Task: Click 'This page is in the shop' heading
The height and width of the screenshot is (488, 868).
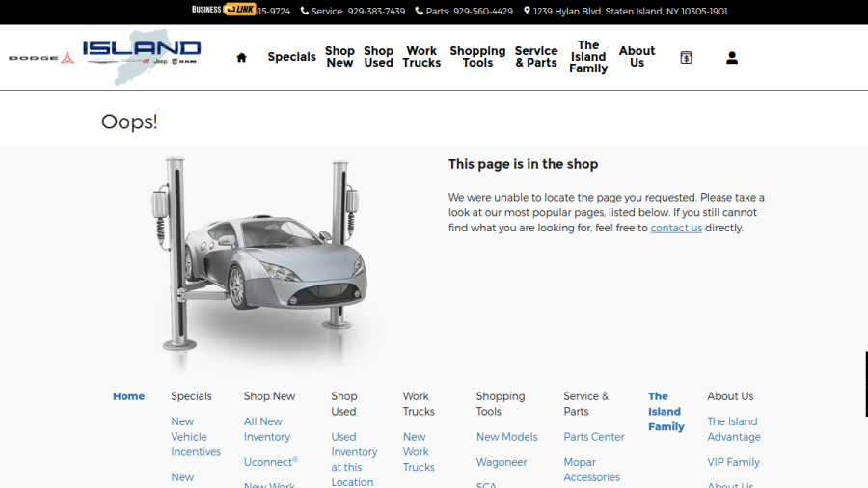Action: [523, 164]
